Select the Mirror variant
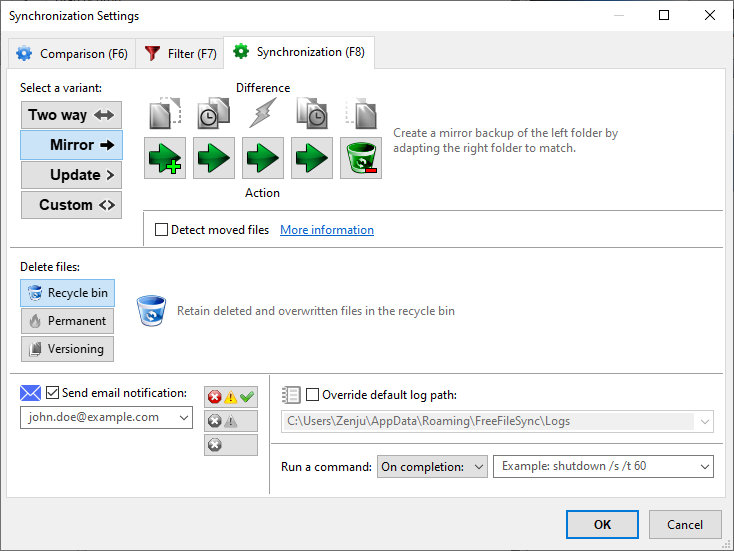The image size is (734, 551). click(71, 145)
